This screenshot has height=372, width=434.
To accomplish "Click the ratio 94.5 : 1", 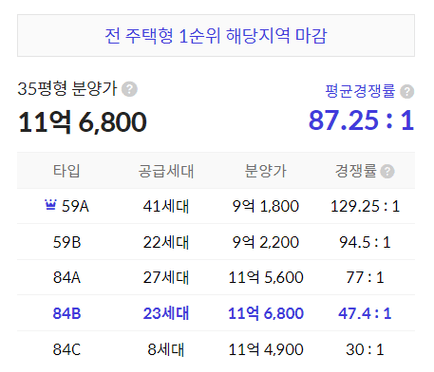I will click(365, 242).
